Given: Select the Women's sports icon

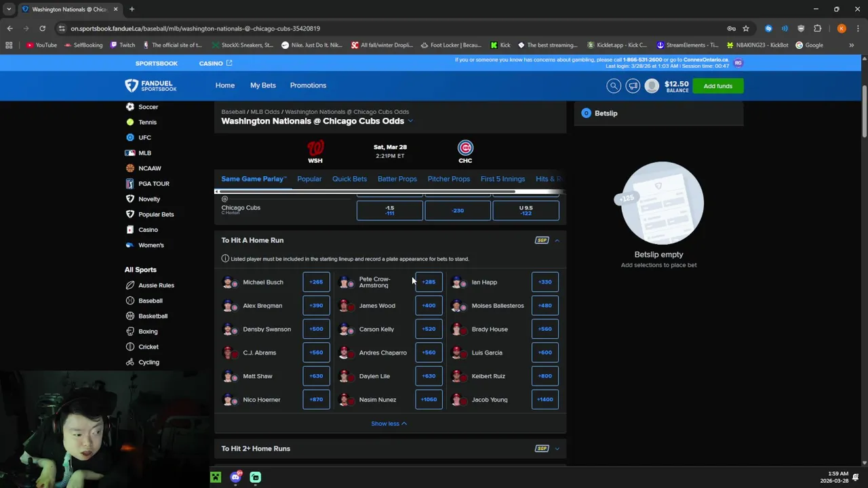Looking at the screenshot, I should [x=130, y=245].
